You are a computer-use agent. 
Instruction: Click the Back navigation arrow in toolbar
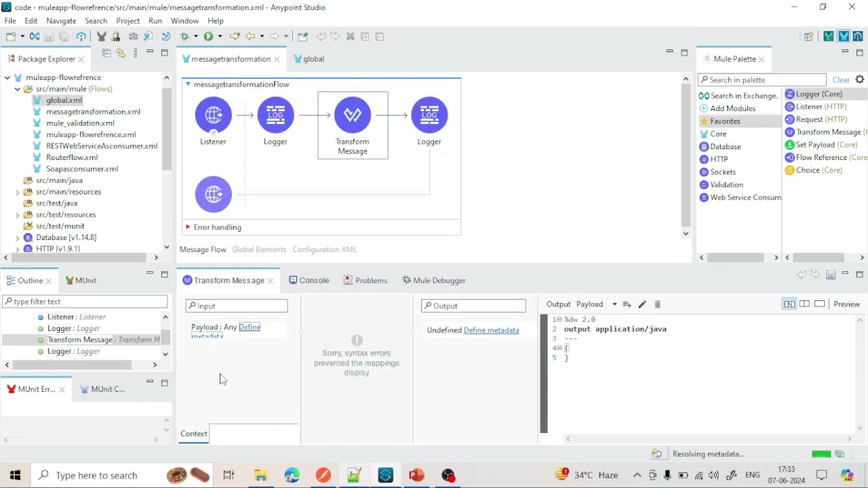pyautogui.click(x=250, y=36)
